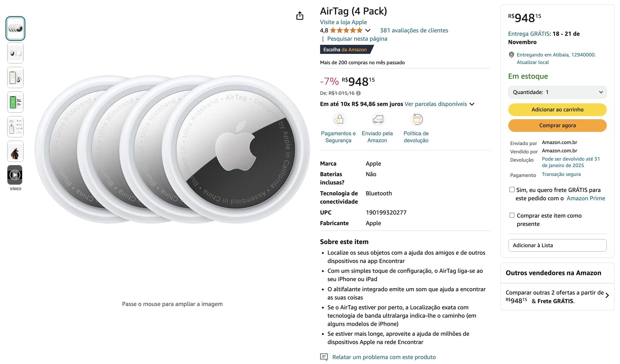Screen dimensions: 620x364
Task: Play the product video thumbnail
Action: point(15,175)
